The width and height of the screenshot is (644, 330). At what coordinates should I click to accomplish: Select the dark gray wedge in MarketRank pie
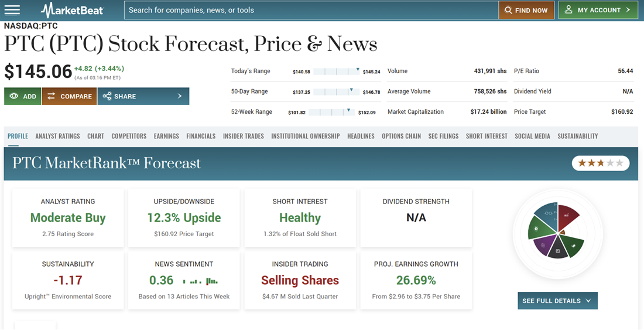click(x=558, y=249)
